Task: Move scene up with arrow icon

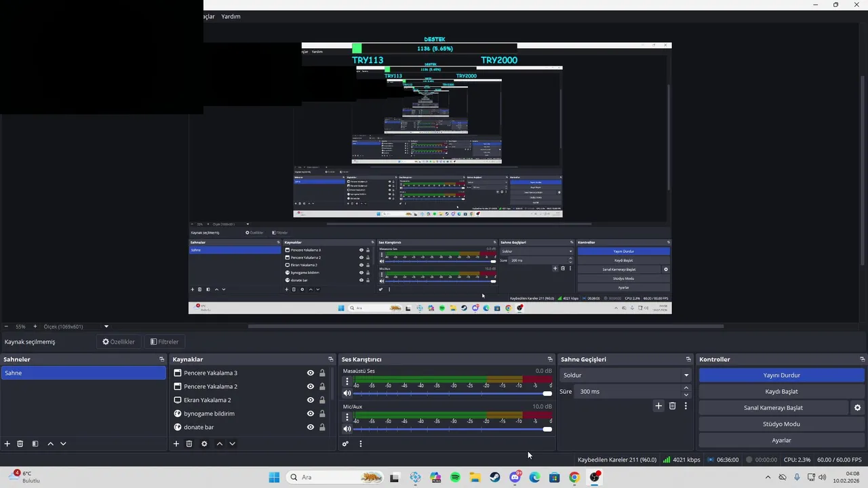Action: click(x=50, y=444)
